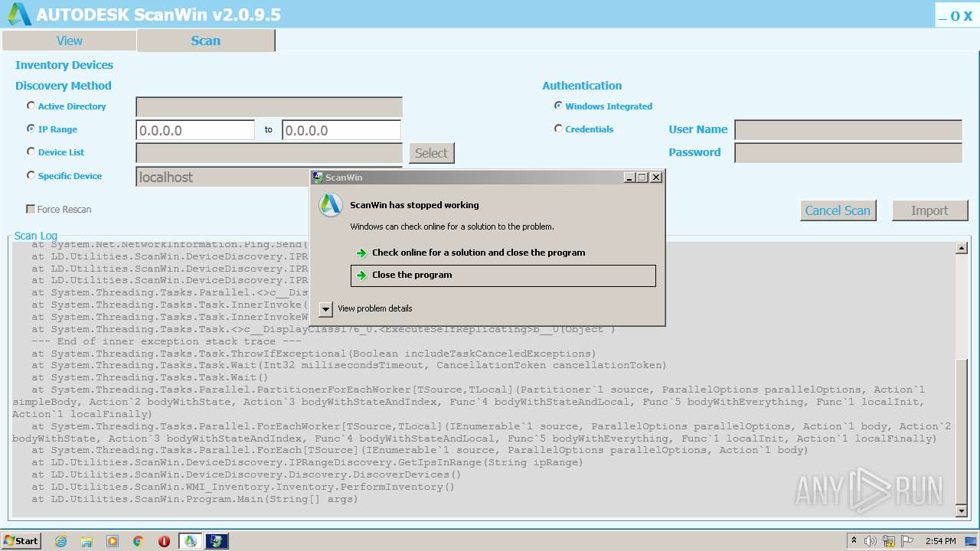Click the Autodesk icon in the error dialog
Screen dimensions: 980x551
tap(330, 205)
